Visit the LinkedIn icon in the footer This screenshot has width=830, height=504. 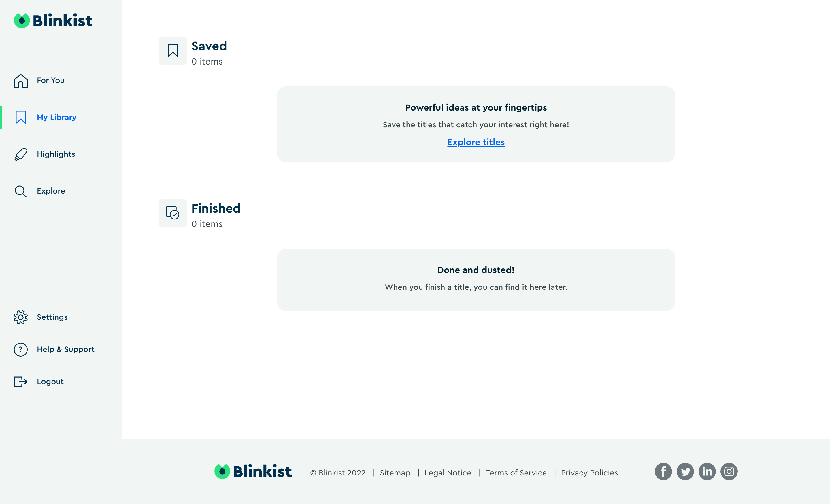707,471
